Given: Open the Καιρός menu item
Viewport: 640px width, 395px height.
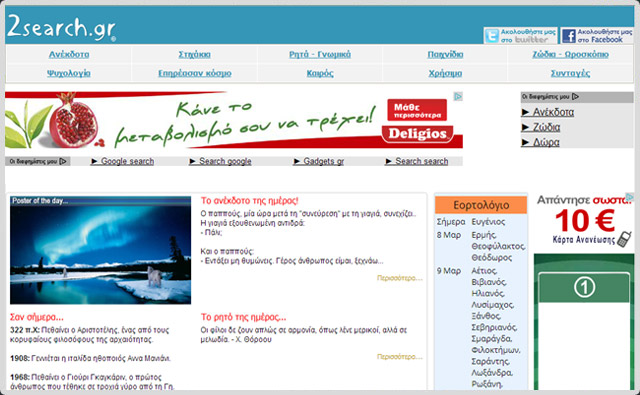Looking at the screenshot, I should (x=320, y=73).
